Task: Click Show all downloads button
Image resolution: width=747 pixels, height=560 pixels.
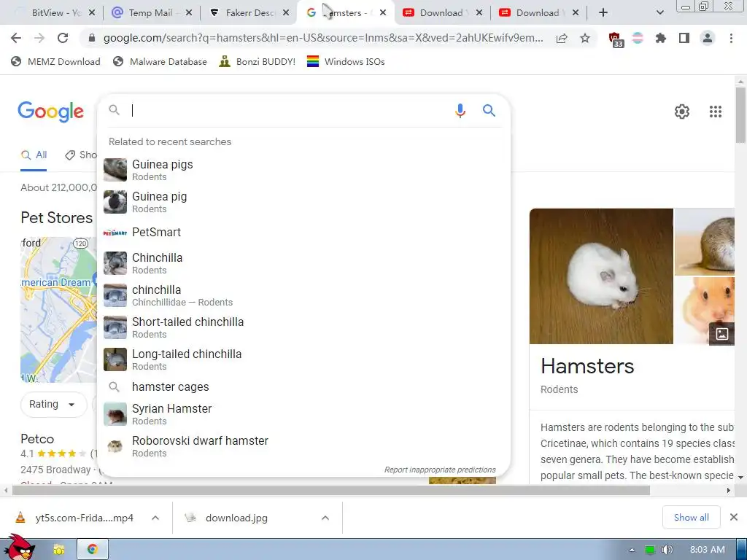Action: pyautogui.click(x=691, y=517)
